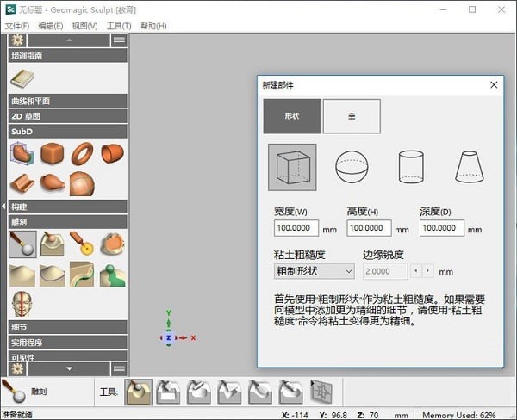The height and width of the screenshot is (420, 517).
Task: Switch to the 形状 tab
Action: (x=292, y=116)
